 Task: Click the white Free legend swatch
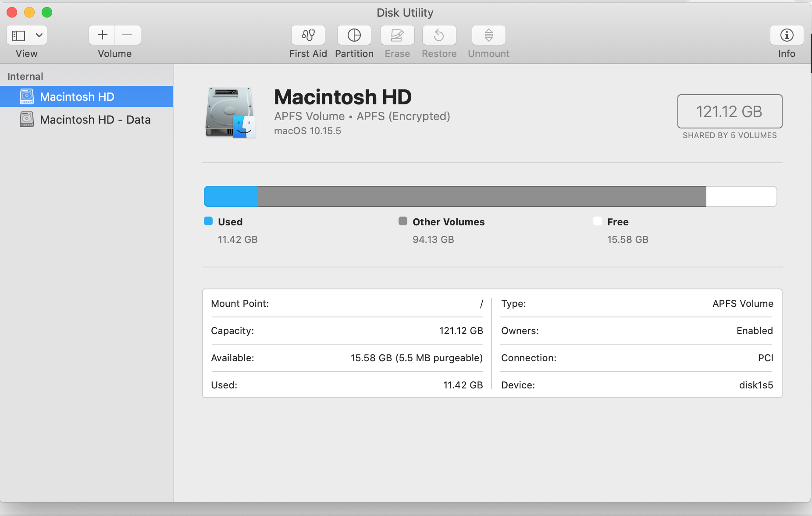coord(598,221)
